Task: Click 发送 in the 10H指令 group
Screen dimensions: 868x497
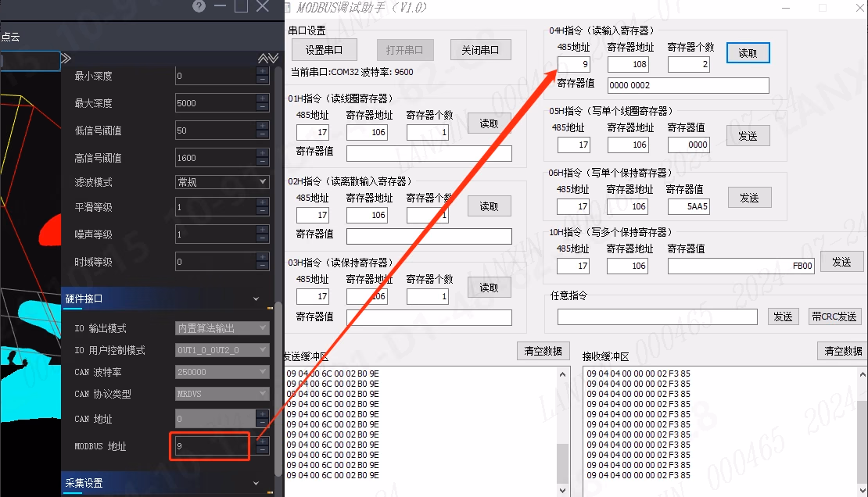Action: click(841, 262)
